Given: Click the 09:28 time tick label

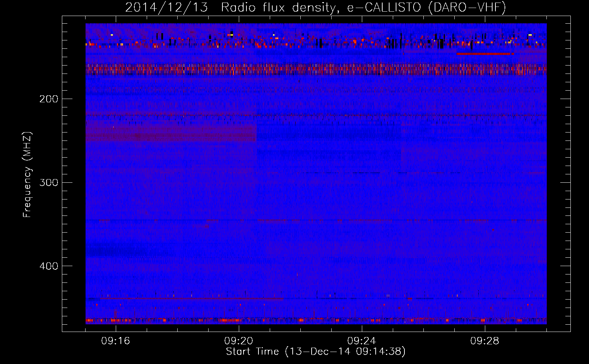Looking at the screenshot, I should tap(485, 341).
